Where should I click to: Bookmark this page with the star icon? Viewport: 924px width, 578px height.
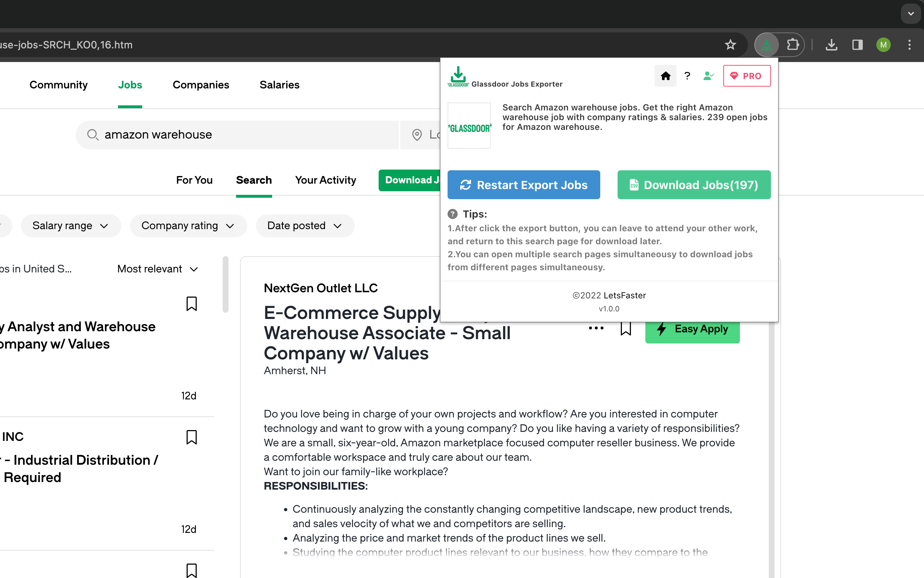click(730, 45)
